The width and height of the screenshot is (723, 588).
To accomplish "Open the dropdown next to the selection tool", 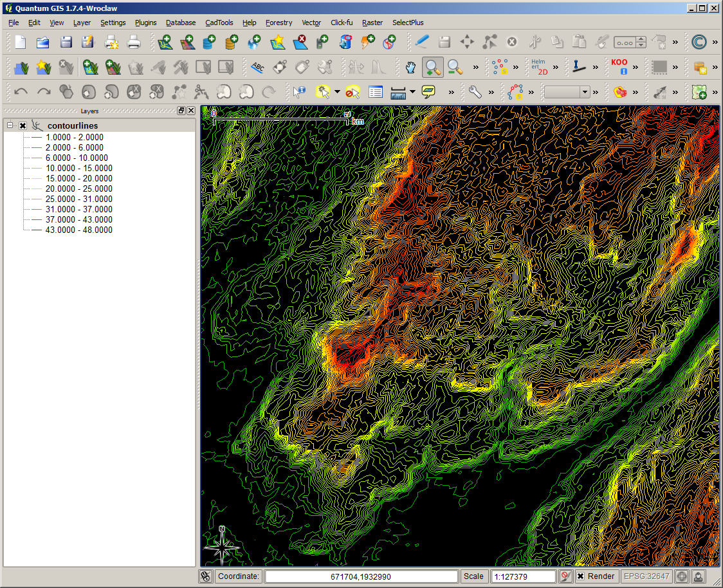I will click(337, 92).
